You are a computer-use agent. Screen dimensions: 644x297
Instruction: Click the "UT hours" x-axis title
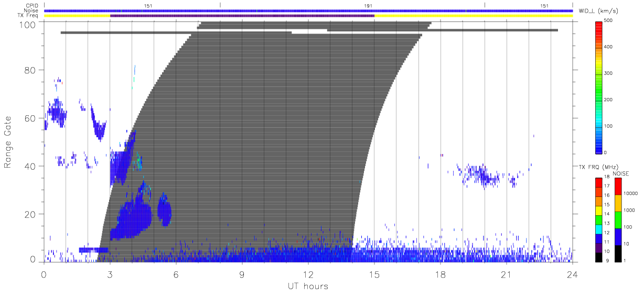[x=308, y=286]
